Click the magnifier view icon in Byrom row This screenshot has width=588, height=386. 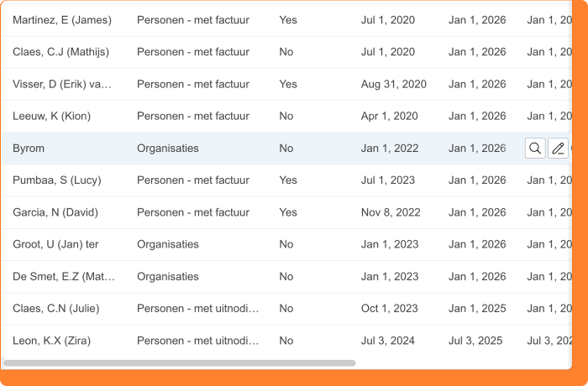pyautogui.click(x=535, y=149)
